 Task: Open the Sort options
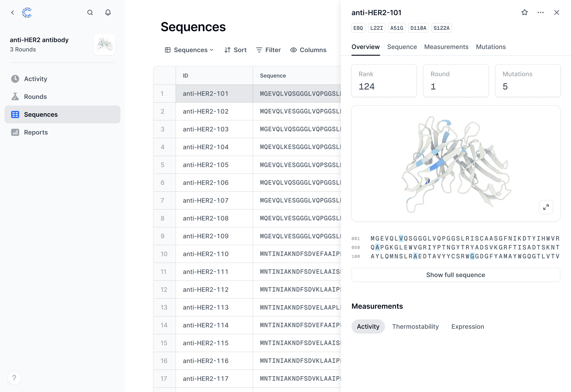coord(235,50)
